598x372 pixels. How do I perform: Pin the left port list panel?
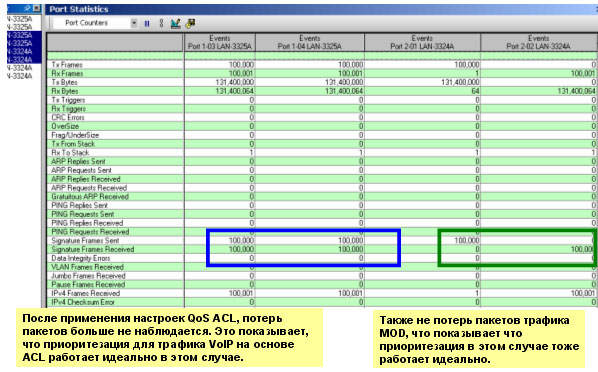point(27,8)
